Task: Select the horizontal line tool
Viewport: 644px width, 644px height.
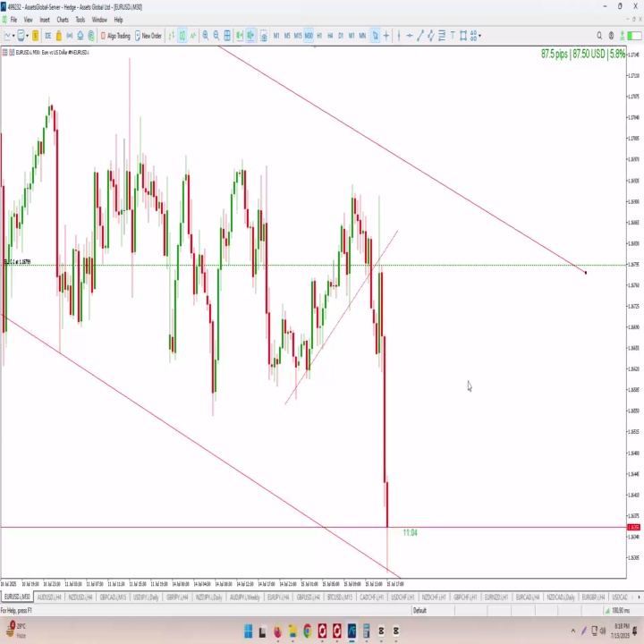Action: point(410,36)
